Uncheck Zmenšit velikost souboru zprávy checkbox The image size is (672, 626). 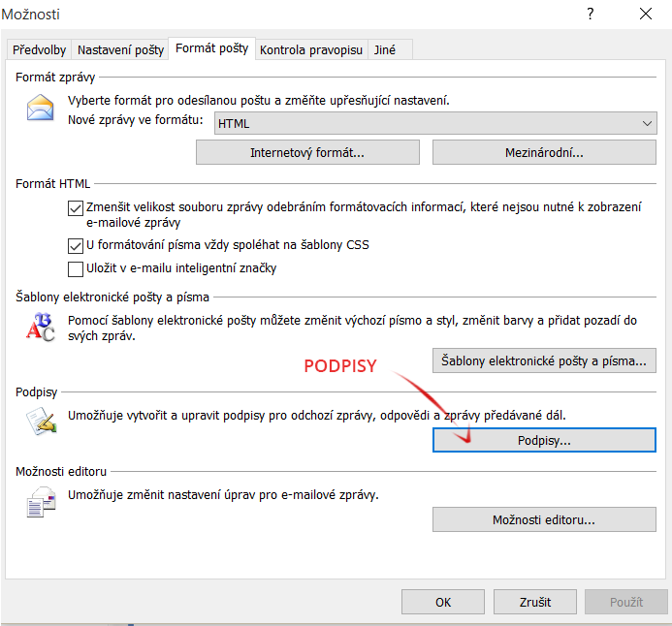[x=76, y=208]
